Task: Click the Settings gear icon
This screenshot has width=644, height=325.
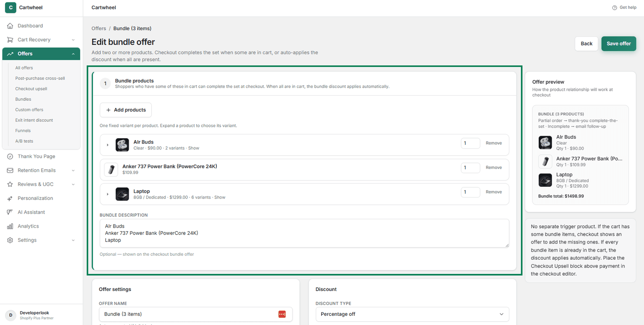Action: pyautogui.click(x=10, y=240)
